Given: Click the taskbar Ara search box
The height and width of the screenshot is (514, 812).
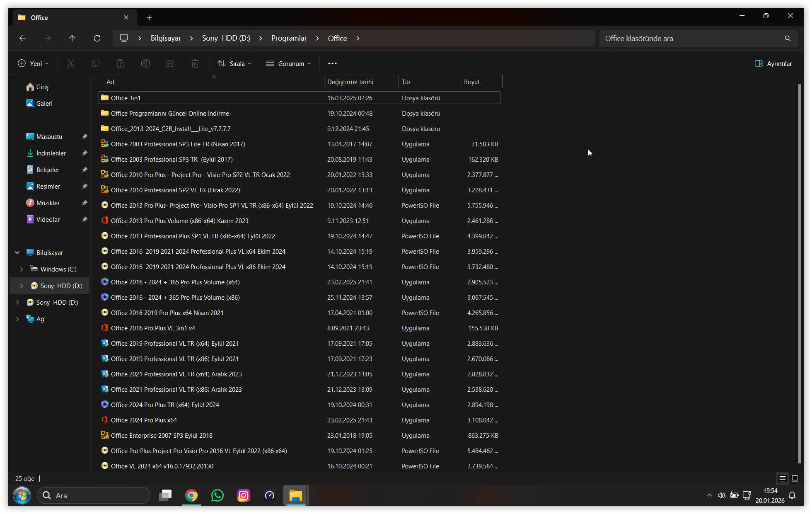Looking at the screenshot, I should (94, 495).
